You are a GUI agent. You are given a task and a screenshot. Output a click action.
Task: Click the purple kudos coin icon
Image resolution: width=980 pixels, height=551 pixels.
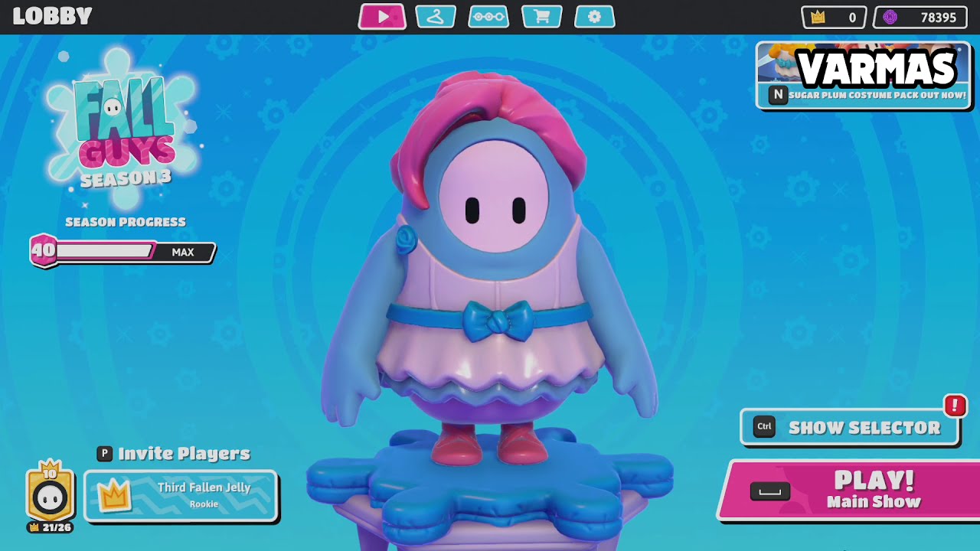(x=890, y=18)
